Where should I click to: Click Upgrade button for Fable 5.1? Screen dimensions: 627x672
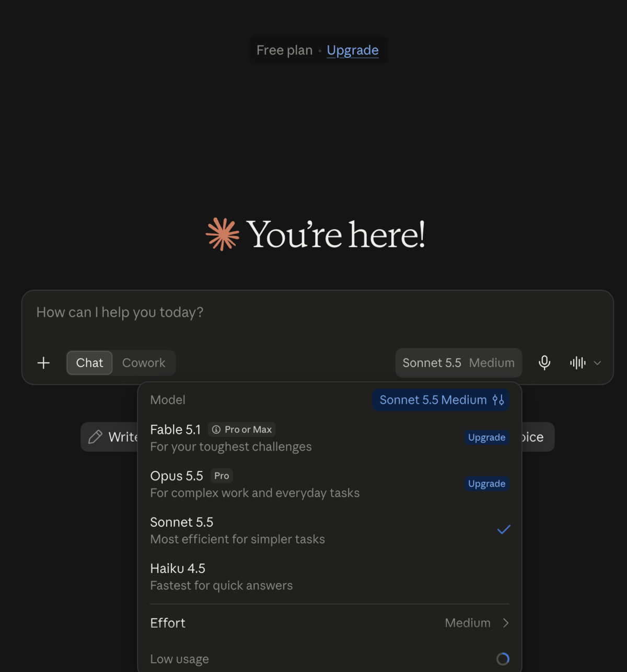pos(486,438)
